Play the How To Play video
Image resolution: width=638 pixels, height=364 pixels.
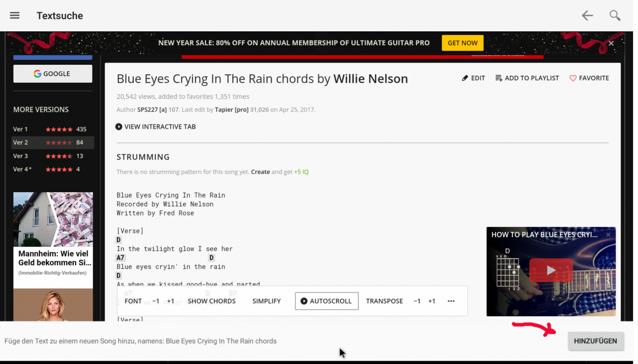(551, 270)
